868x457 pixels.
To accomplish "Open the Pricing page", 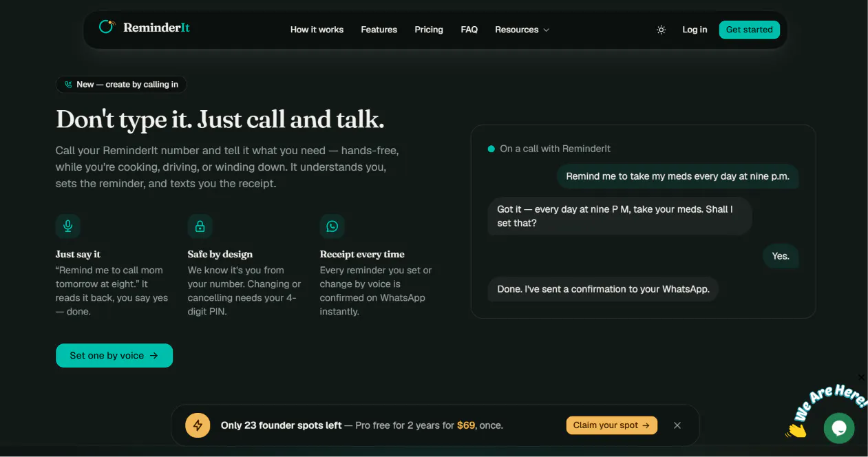I will tap(429, 30).
